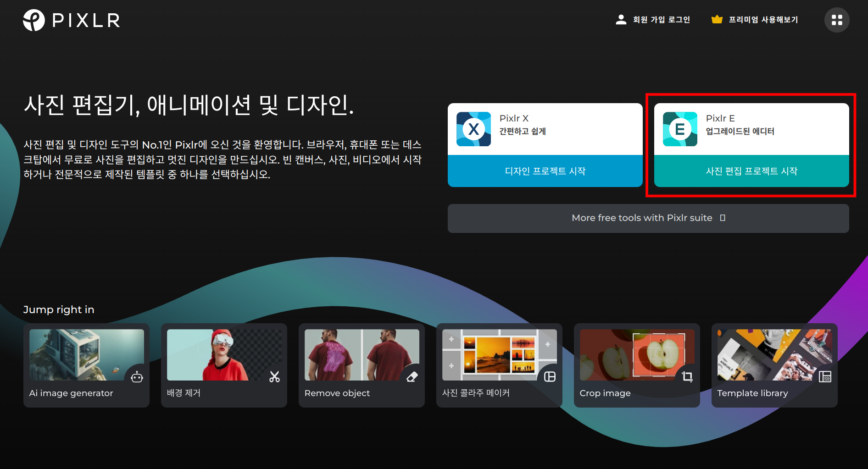Click the Crop image label
The height and width of the screenshot is (469, 868).
coord(605,393)
